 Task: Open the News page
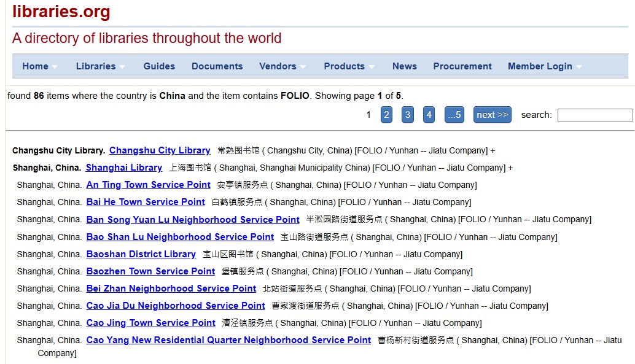(x=404, y=66)
